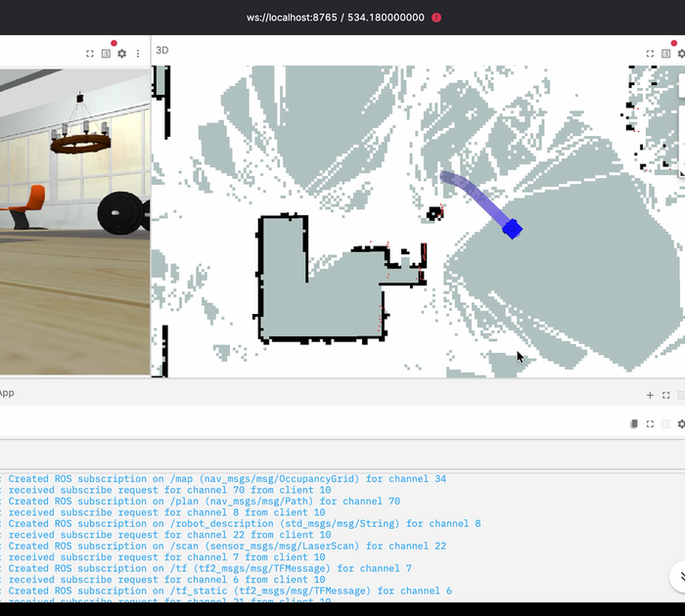This screenshot has height=616, width=685.
Task: Click log line 'subscribe request for channel 8'
Action: coord(162,512)
